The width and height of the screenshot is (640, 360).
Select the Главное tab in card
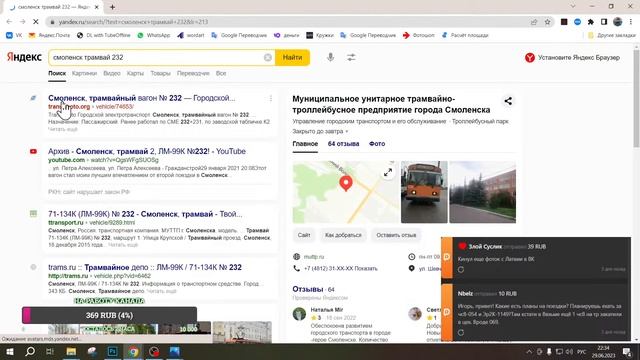pyautogui.click(x=305, y=144)
